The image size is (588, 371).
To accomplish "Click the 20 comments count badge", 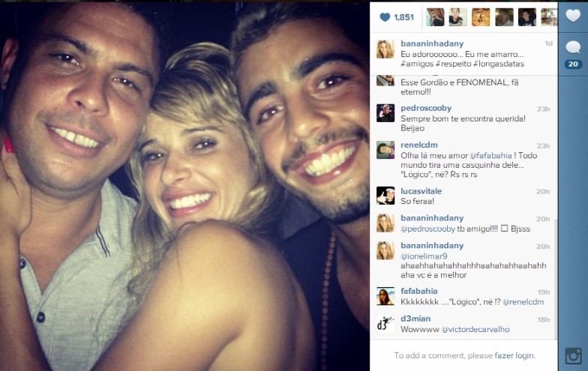I will [x=573, y=64].
